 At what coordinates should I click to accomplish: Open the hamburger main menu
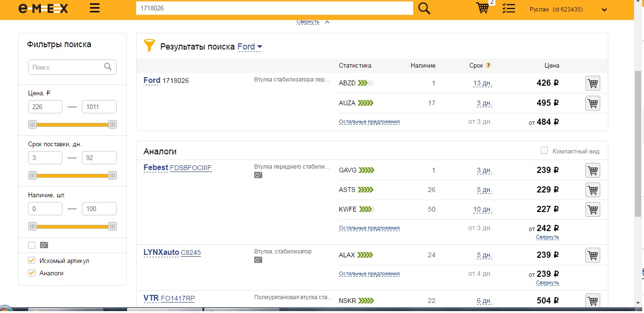tap(95, 9)
